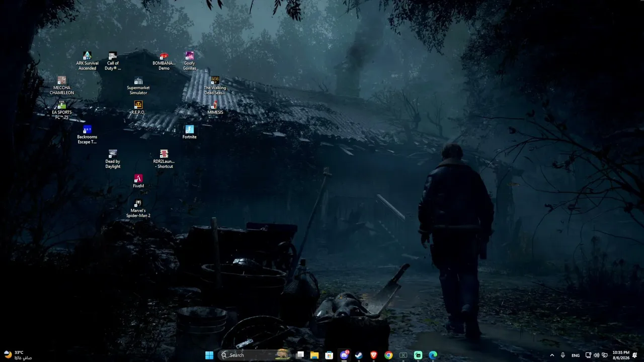
Task: Select the R.E.P.O. desktop icon
Action: click(138, 108)
